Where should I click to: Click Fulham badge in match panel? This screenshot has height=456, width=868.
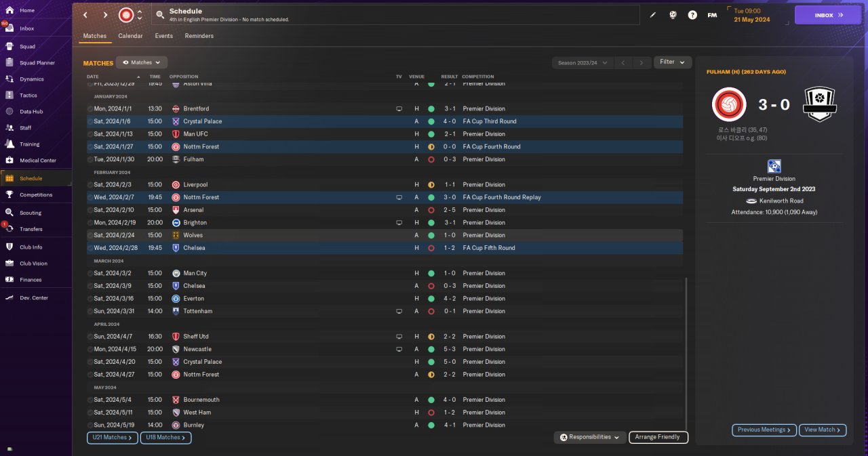click(820, 105)
